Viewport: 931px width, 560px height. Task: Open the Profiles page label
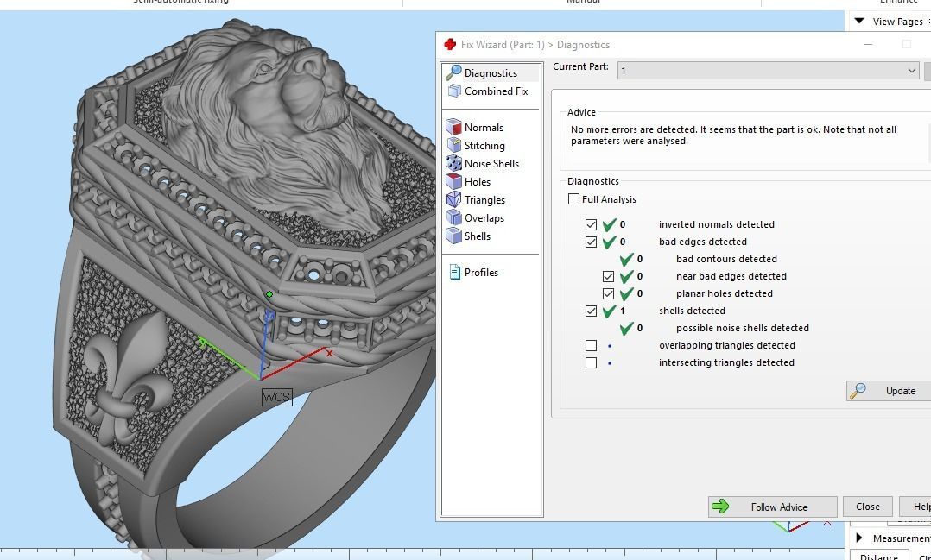coord(482,273)
